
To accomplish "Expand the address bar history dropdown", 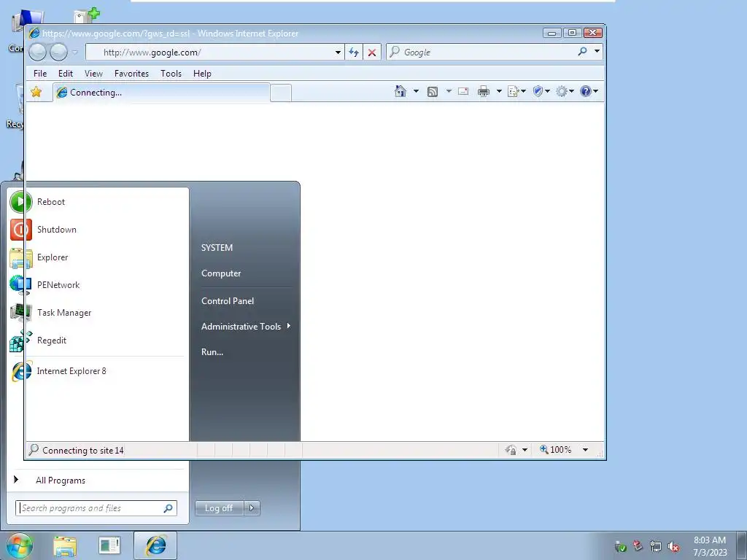I will tap(338, 52).
